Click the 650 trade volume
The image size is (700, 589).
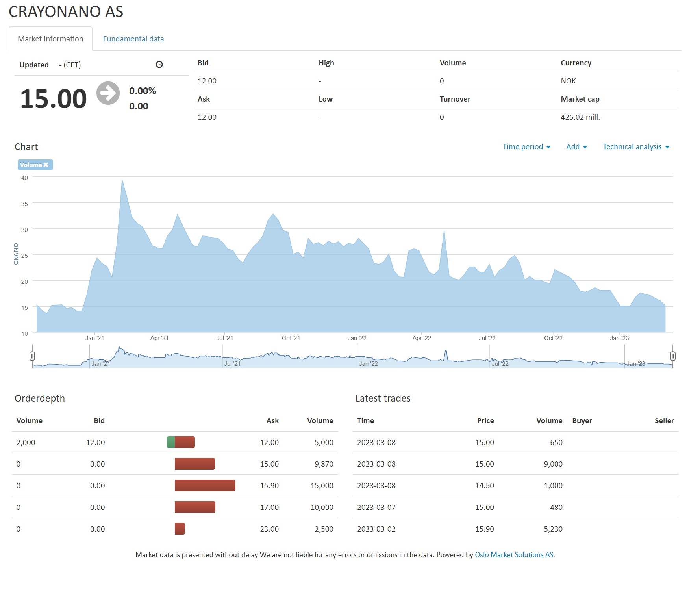click(556, 442)
